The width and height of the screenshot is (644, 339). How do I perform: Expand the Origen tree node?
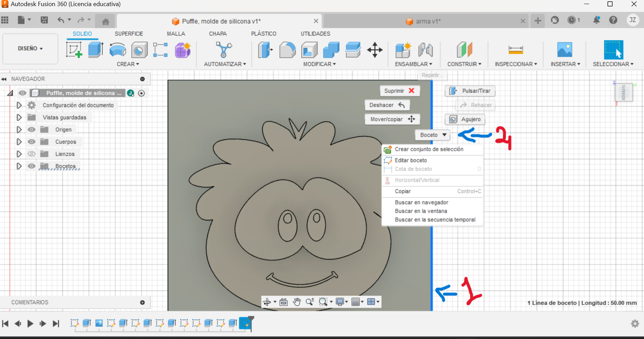click(x=19, y=129)
